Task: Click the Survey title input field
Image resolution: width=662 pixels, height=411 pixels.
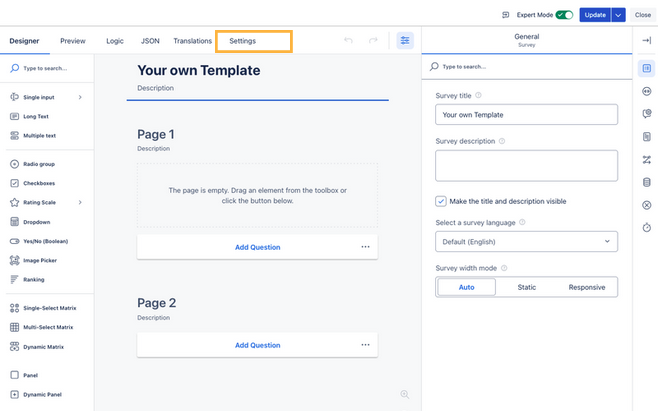Action: point(526,115)
